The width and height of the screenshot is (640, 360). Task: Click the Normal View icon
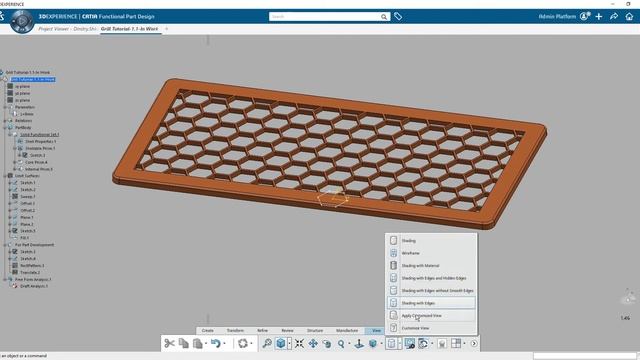[359, 343]
